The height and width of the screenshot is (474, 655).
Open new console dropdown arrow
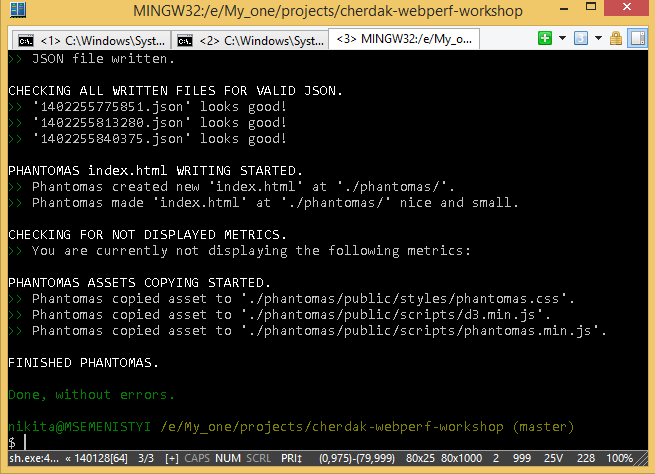pyautogui.click(x=562, y=38)
